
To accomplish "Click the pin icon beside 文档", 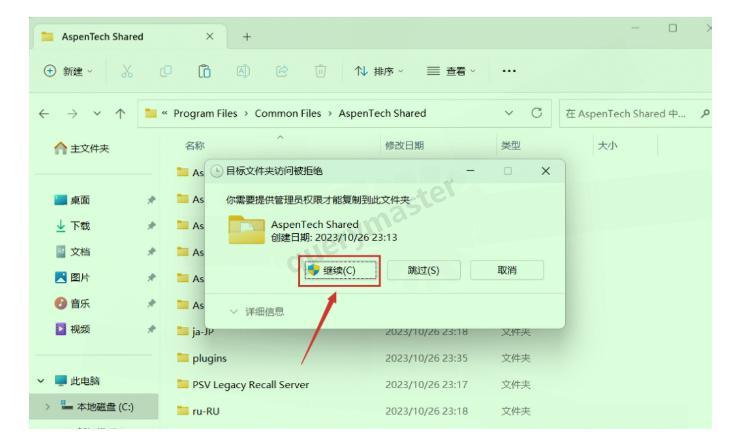I will tap(151, 252).
